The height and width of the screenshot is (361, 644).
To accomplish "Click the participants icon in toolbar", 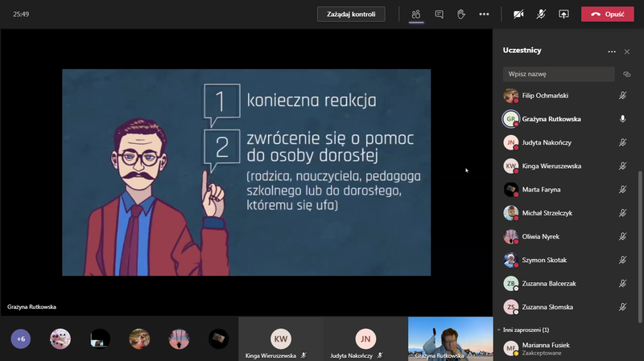I will [416, 14].
